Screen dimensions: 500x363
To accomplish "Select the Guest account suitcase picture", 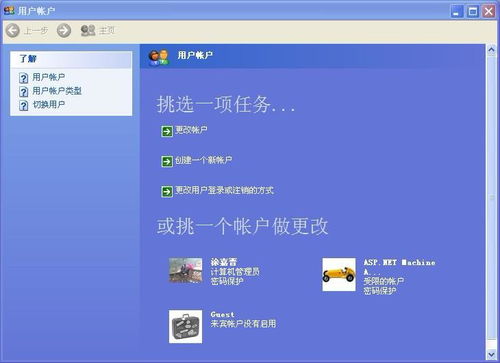I will point(185,327).
